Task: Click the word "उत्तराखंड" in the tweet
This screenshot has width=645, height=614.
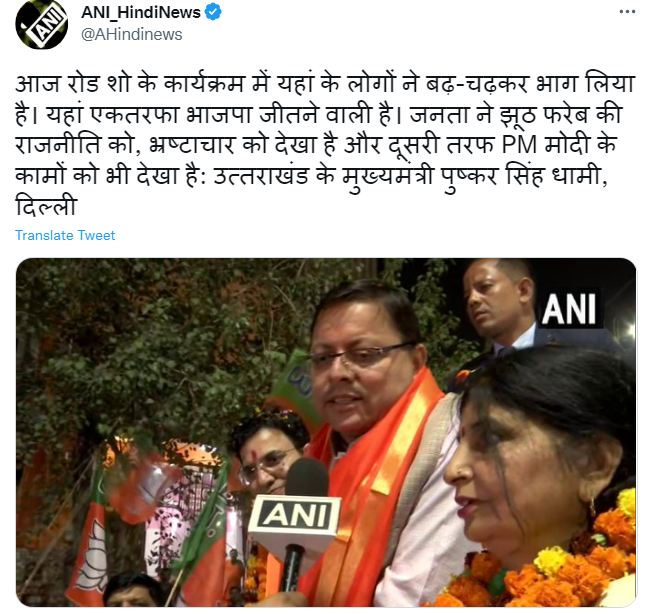Action: pyautogui.click(x=262, y=176)
